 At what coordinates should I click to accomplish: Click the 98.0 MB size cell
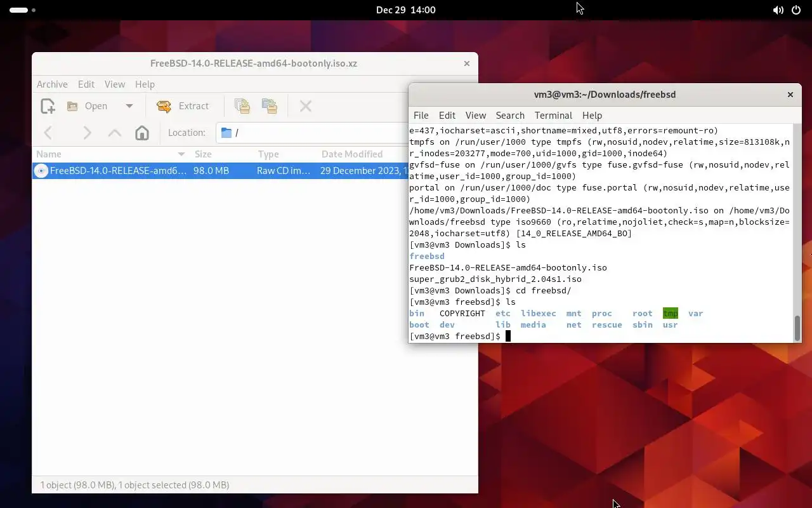pos(211,170)
